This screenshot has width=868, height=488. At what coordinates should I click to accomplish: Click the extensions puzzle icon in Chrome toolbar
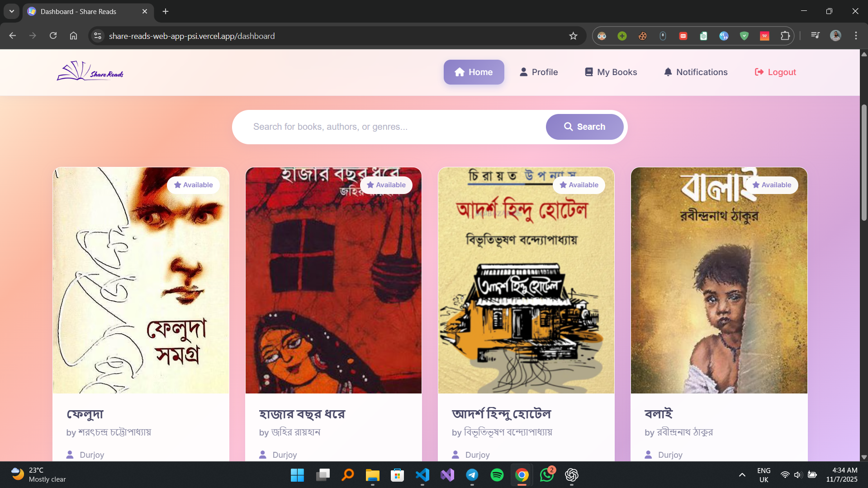pos(786,36)
